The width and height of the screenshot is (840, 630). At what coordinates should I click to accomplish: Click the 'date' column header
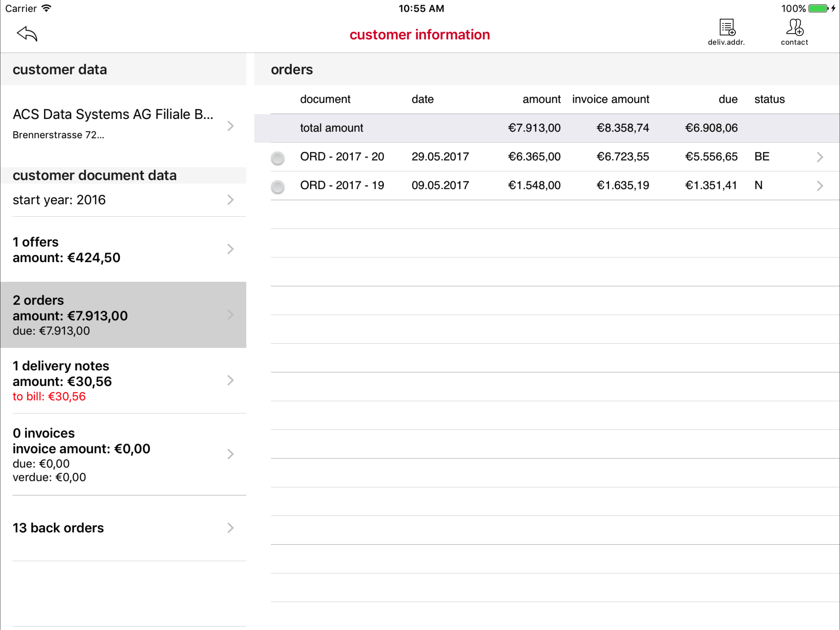[x=423, y=99]
